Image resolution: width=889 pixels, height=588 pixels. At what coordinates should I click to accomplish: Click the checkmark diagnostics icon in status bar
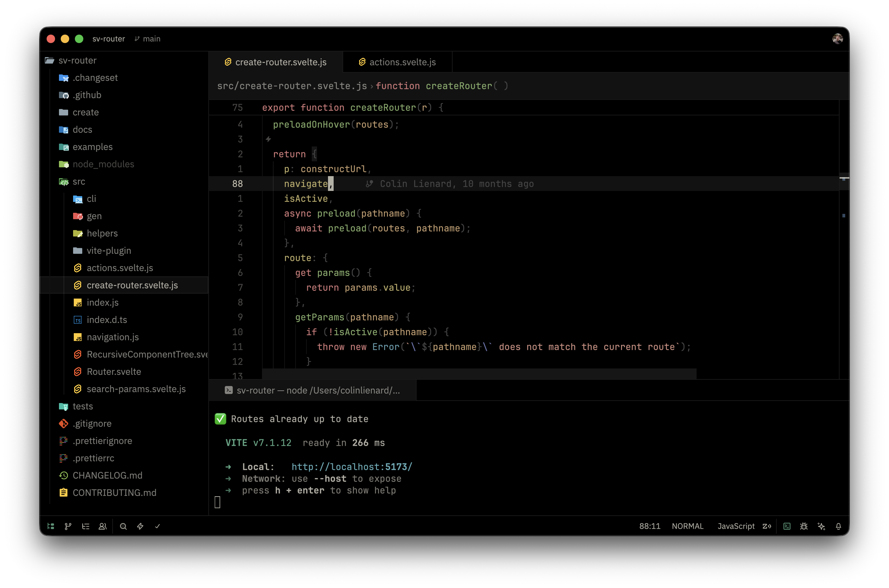(x=157, y=526)
